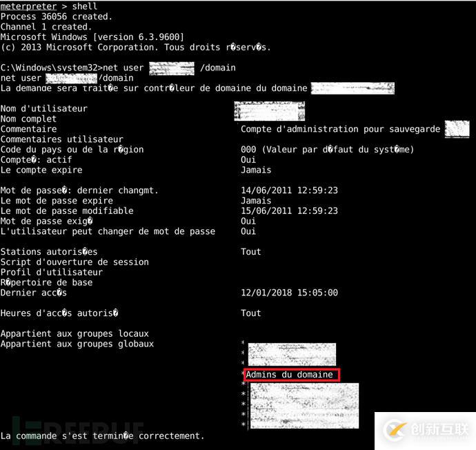Click 'Tout' beside Stations autorisées

coord(250,252)
